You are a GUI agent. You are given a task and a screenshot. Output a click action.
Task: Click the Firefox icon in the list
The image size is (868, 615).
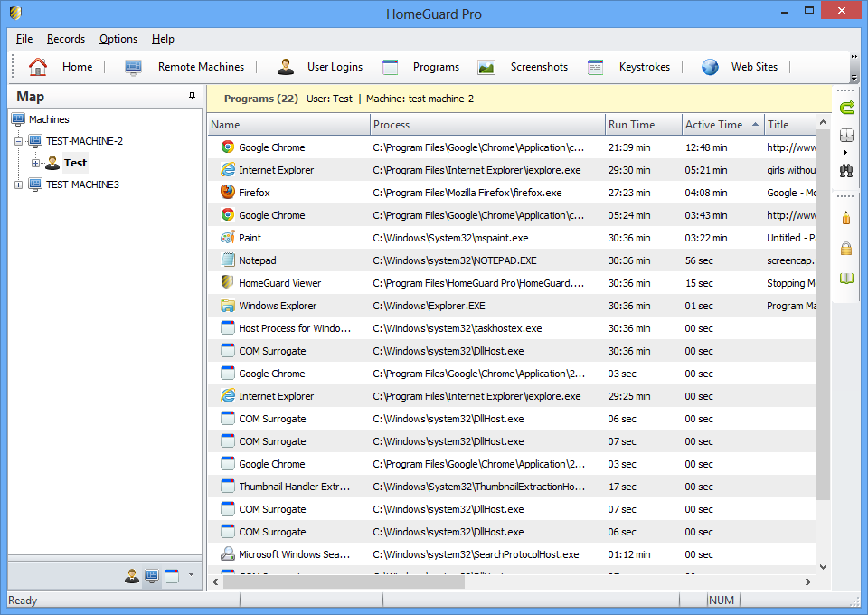(227, 192)
